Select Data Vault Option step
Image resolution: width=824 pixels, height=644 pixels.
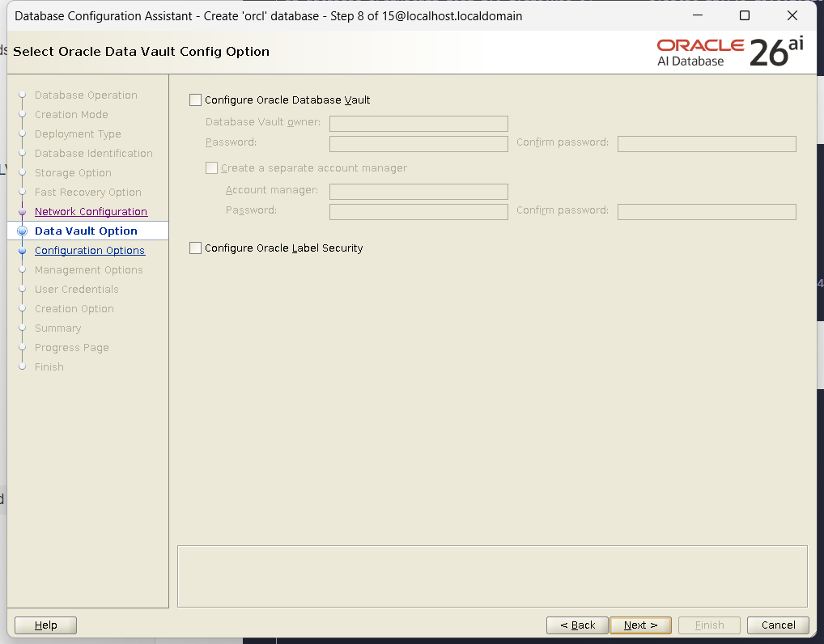86,231
